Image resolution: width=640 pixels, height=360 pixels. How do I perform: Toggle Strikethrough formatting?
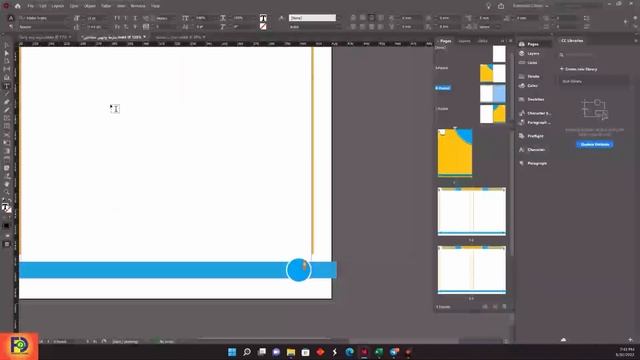135,27
